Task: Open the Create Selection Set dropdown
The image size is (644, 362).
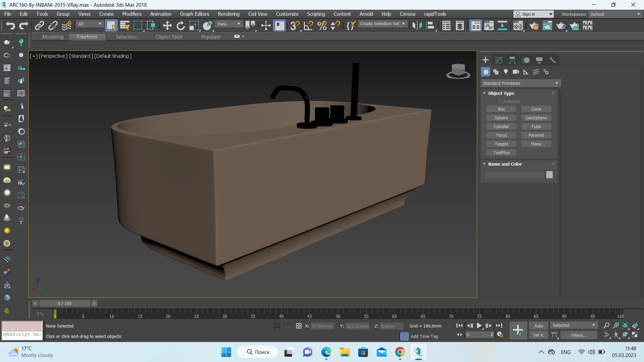Action: [382, 24]
